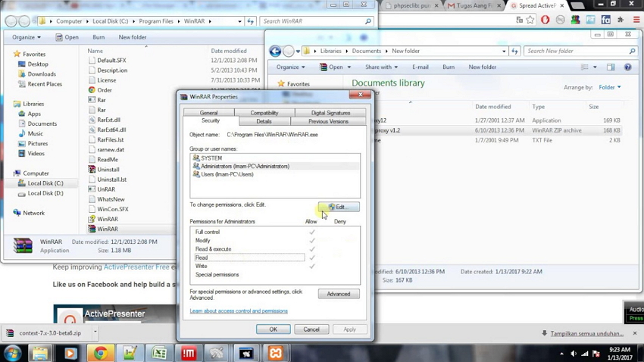
Task: Open Learn about access control link
Action: coord(239,311)
